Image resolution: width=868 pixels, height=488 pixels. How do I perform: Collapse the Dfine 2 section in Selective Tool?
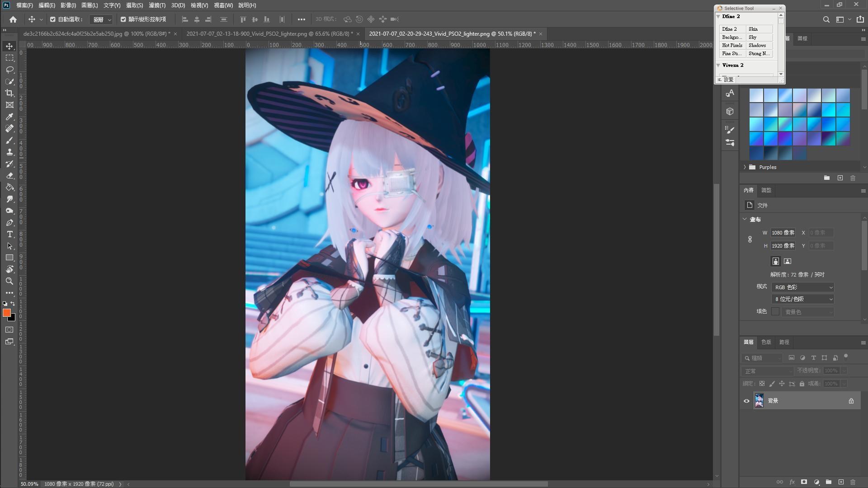pyautogui.click(x=718, y=16)
